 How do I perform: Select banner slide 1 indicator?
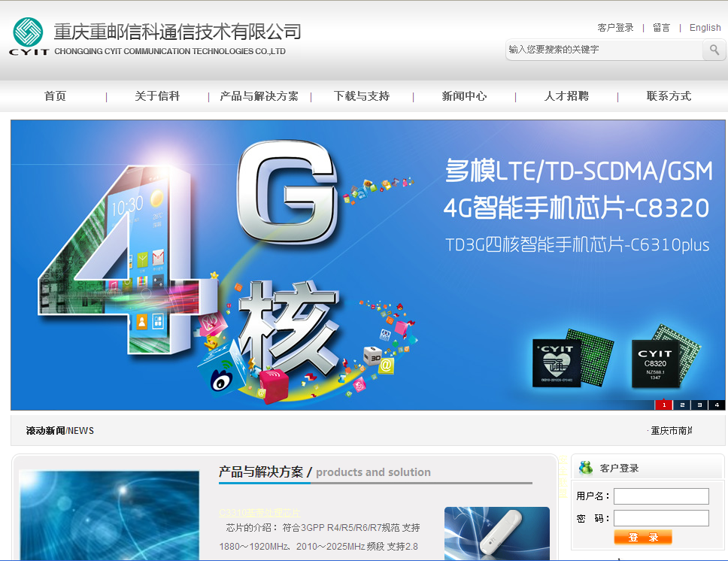(664, 405)
